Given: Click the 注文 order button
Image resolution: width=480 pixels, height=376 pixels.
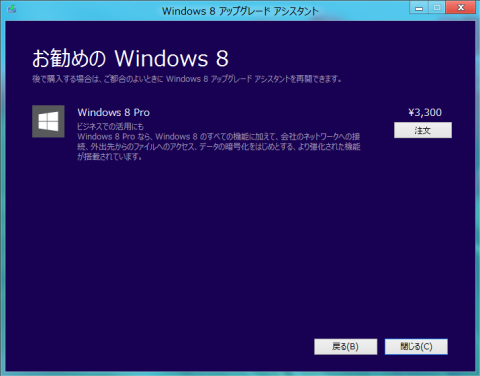Looking at the screenshot, I should [423, 130].
